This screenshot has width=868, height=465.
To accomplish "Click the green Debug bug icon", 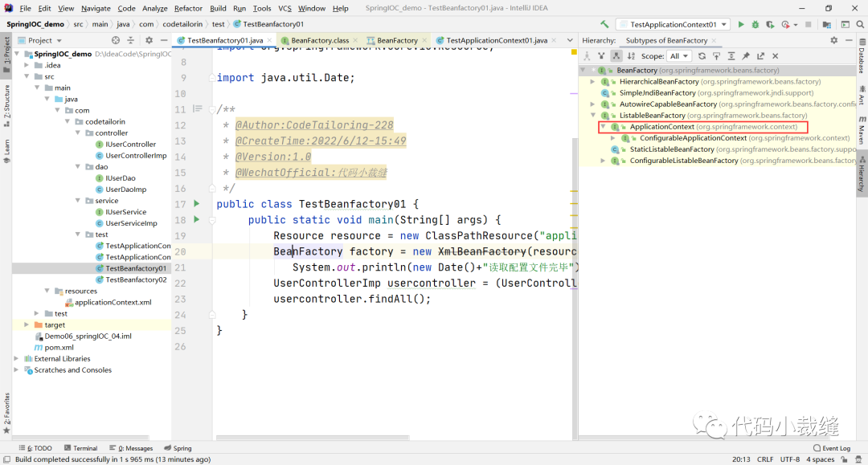I will pos(755,25).
